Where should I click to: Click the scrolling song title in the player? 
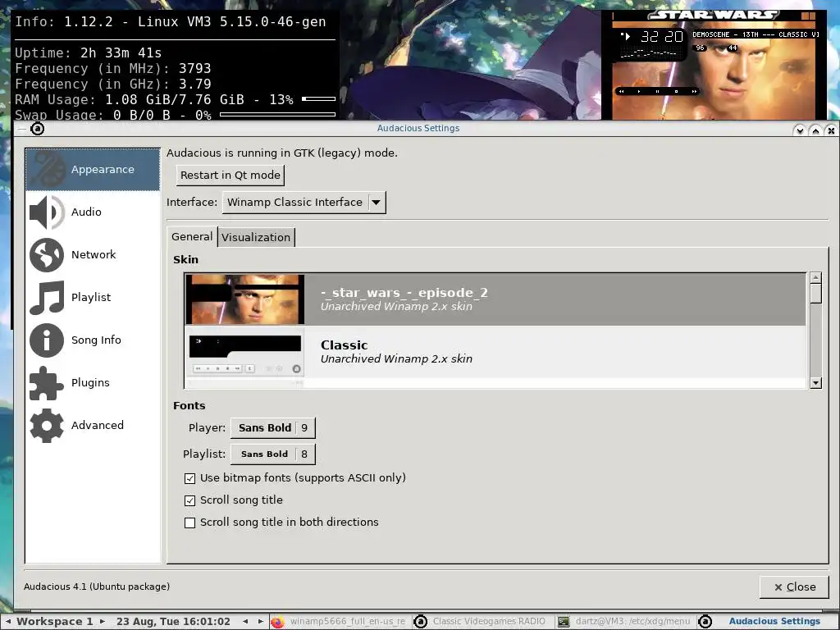(x=756, y=34)
